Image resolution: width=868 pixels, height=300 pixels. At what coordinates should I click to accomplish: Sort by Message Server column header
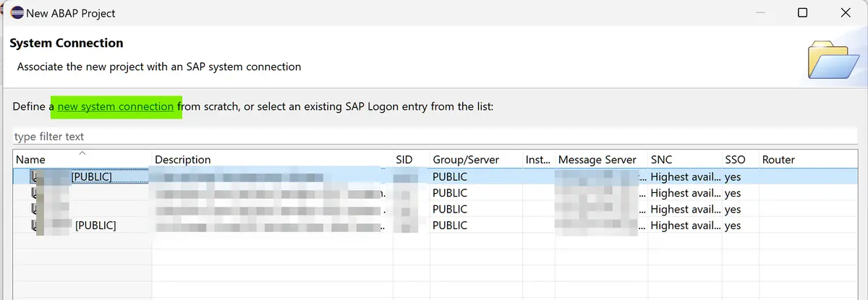(597, 160)
